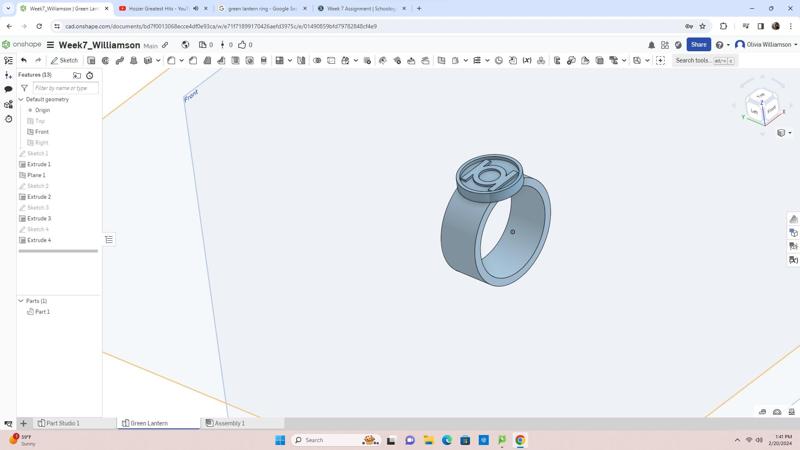Switch to Week 7 Assignment browser tab

click(x=361, y=9)
